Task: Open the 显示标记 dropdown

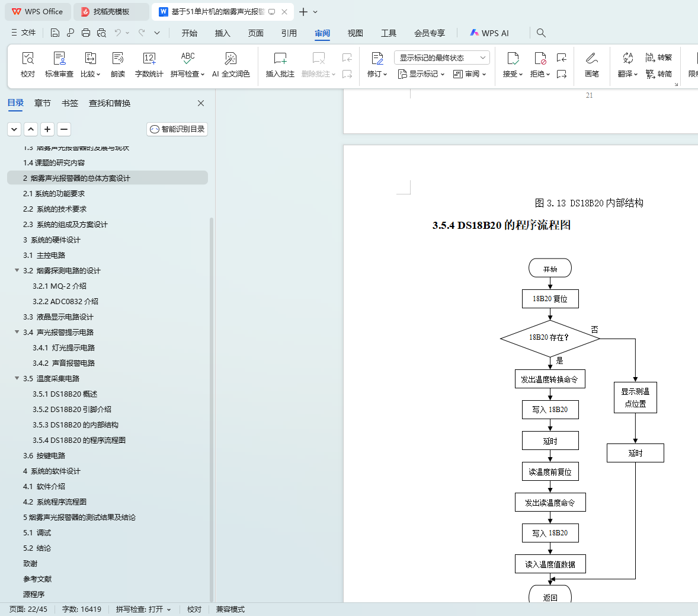Action: [421, 74]
